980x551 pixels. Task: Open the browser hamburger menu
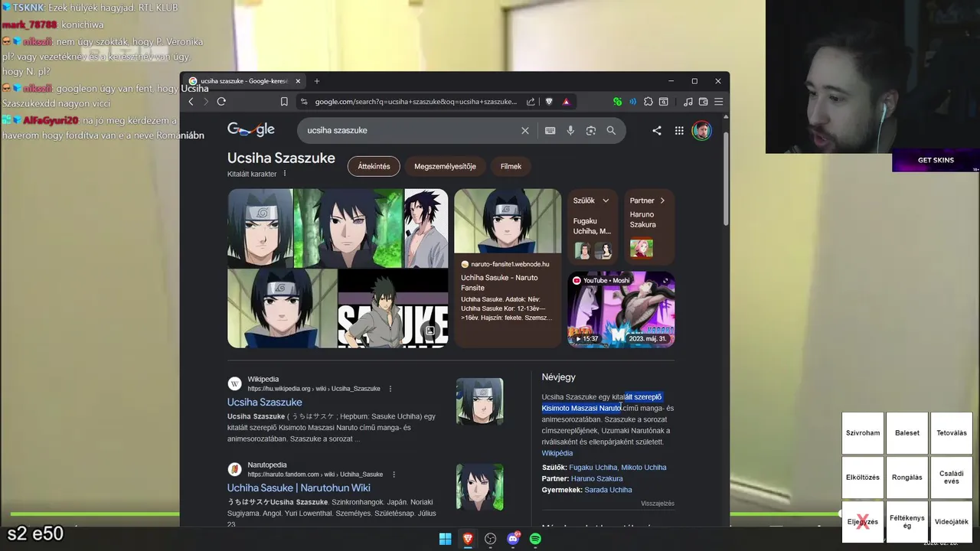[x=718, y=102]
